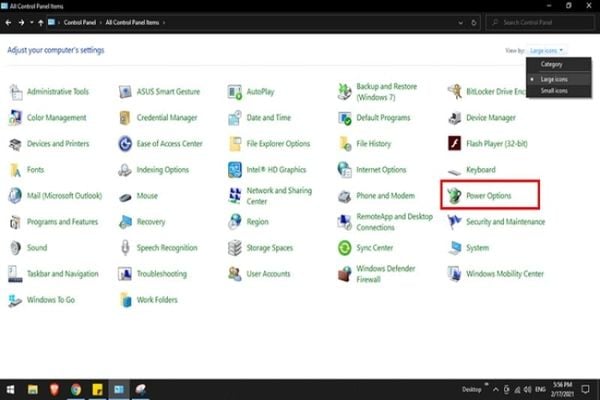600x400 pixels.
Task: Click the Mail (Microsoft Outlook) link
Action: (x=65, y=196)
